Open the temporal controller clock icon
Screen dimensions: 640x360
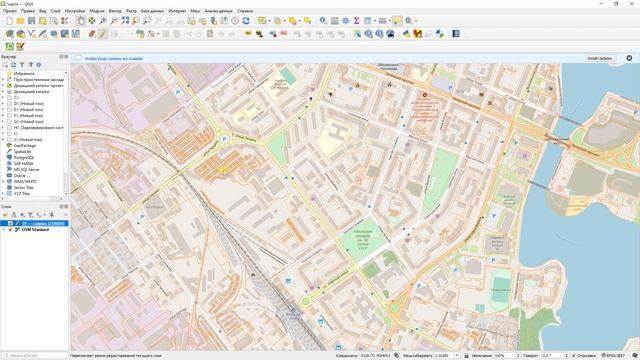(x=235, y=21)
